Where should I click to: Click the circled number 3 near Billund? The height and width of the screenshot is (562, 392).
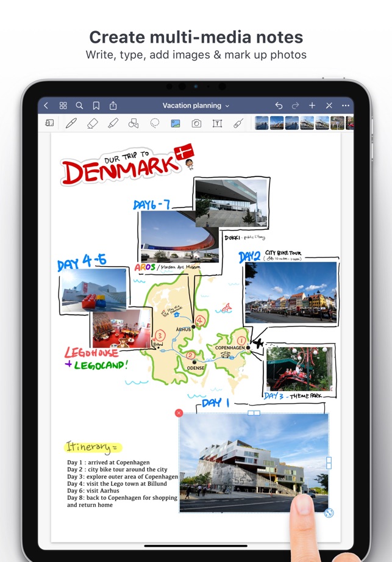(160, 336)
